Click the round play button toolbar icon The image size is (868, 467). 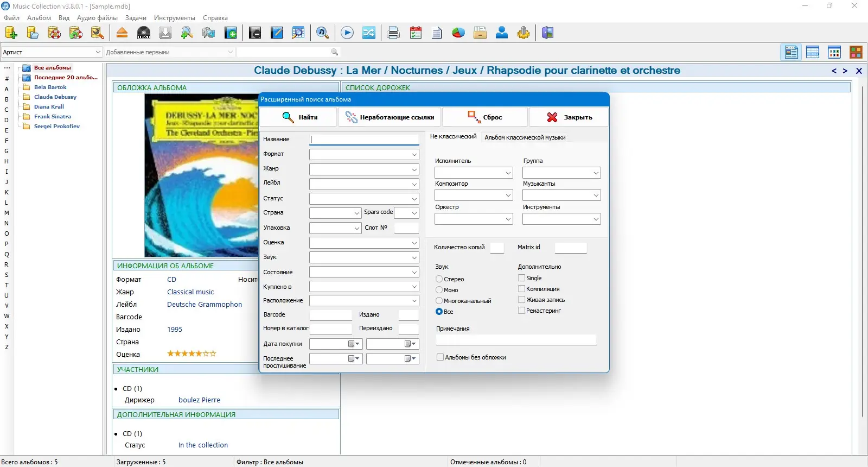tap(347, 33)
